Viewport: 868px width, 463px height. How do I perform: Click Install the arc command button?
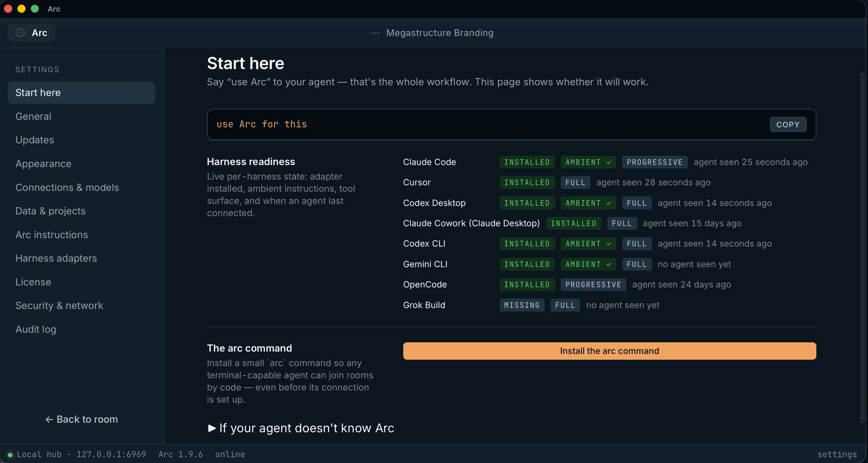pyautogui.click(x=609, y=351)
